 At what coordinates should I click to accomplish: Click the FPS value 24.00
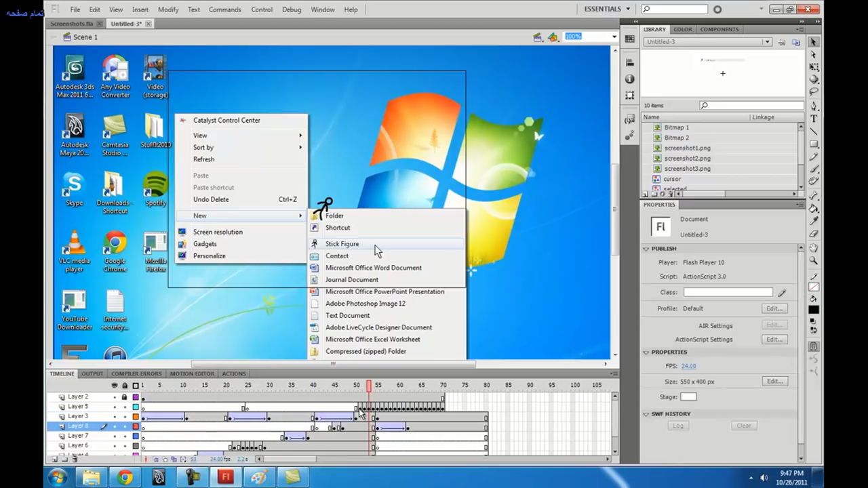point(688,366)
